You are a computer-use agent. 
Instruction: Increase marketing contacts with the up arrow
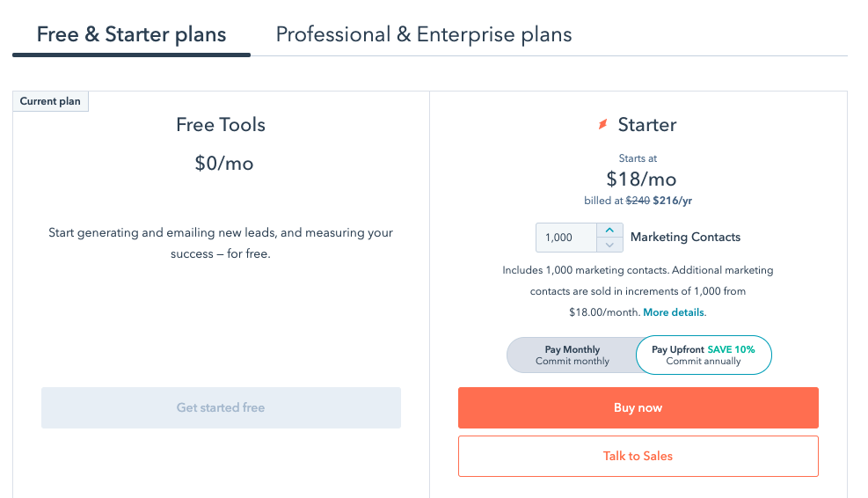609,231
